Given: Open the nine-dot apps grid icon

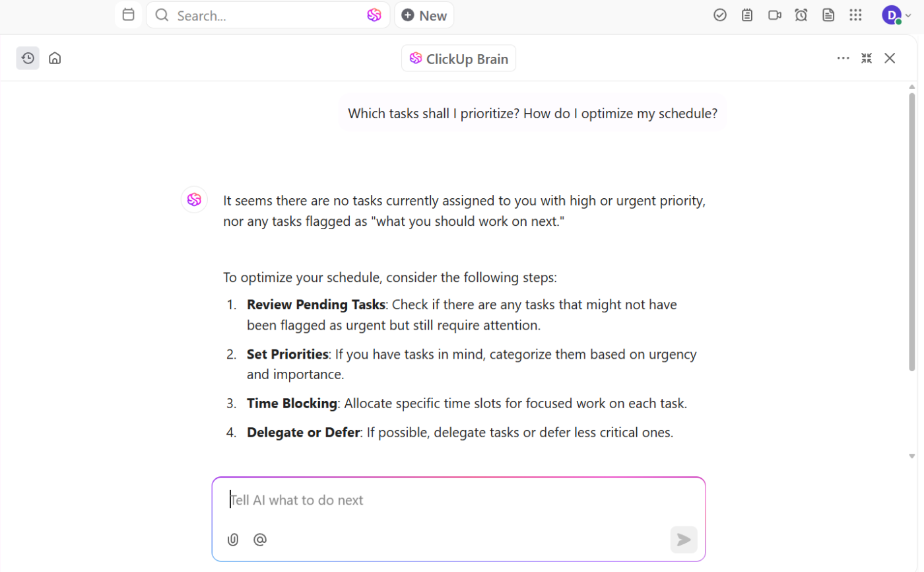Looking at the screenshot, I should tap(855, 15).
